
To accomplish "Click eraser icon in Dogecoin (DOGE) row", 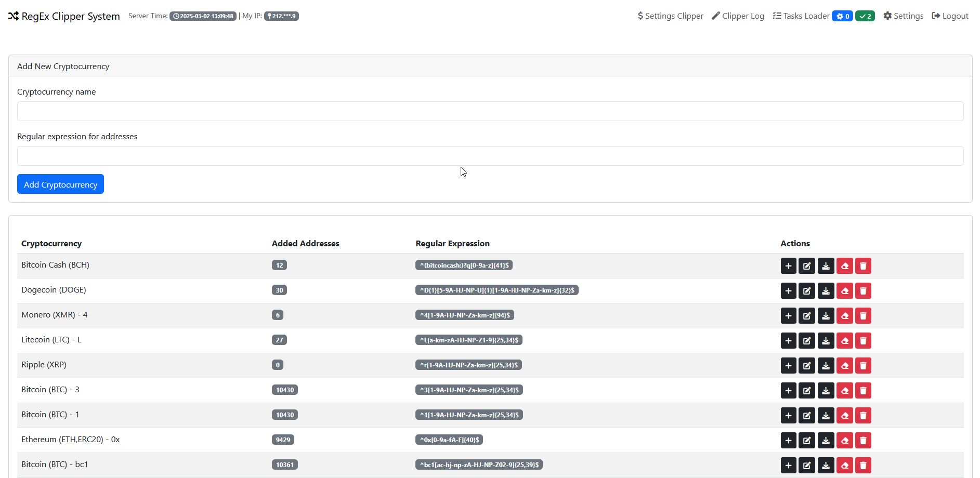I will click(x=844, y=291).
